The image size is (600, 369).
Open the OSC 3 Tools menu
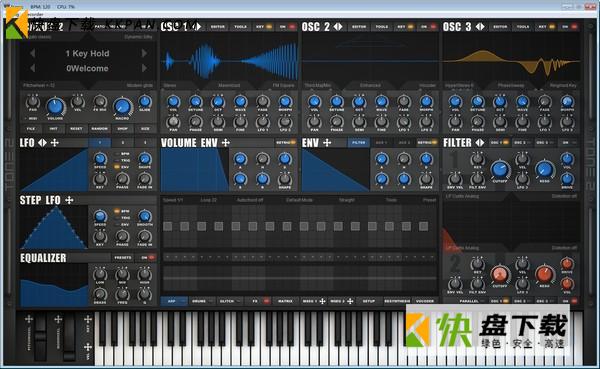point(523,27)
